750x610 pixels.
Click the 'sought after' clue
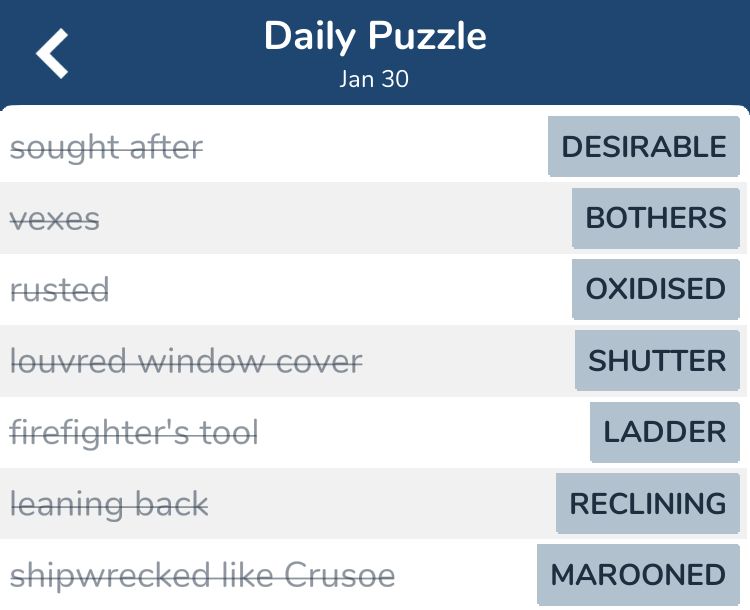click(x=107, y=148)
